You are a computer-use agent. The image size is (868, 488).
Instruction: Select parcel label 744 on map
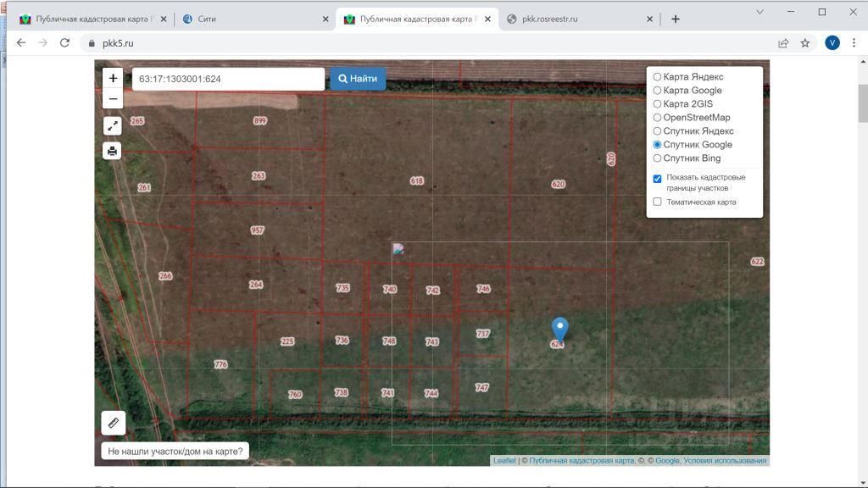[431, 393]
